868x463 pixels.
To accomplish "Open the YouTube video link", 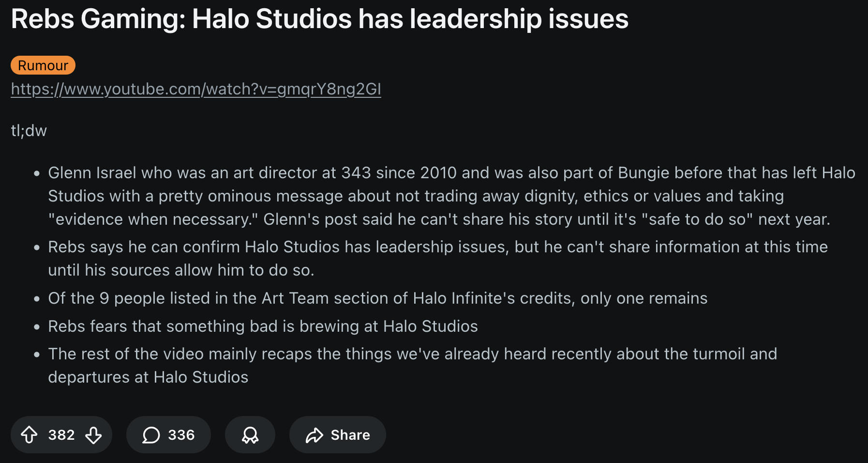I will (x=196, y=89).
